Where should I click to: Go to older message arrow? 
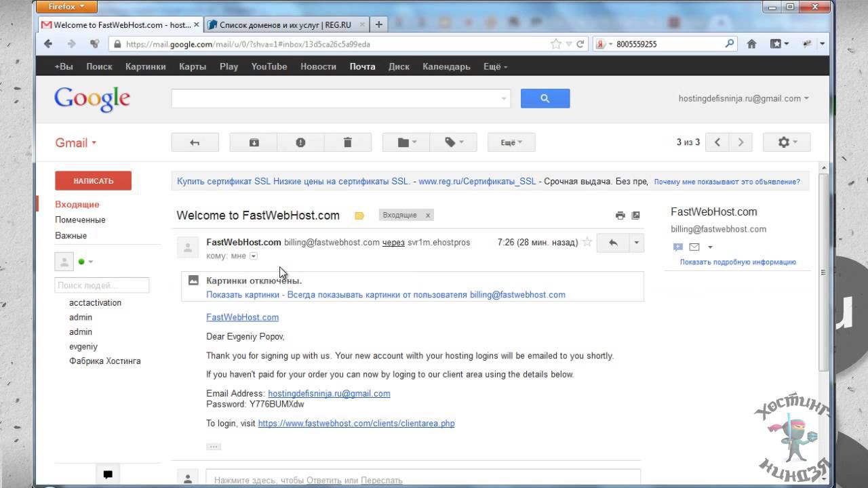741,142
